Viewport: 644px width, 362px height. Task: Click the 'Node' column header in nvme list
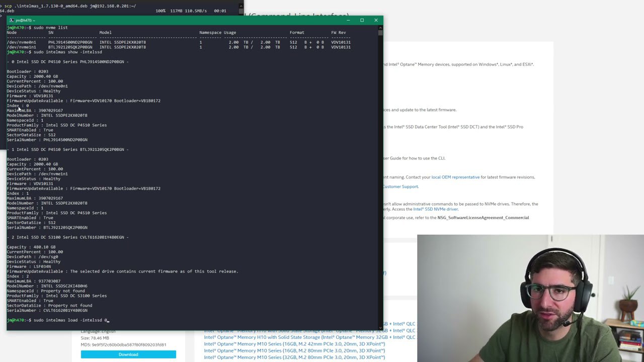[12, 33]
